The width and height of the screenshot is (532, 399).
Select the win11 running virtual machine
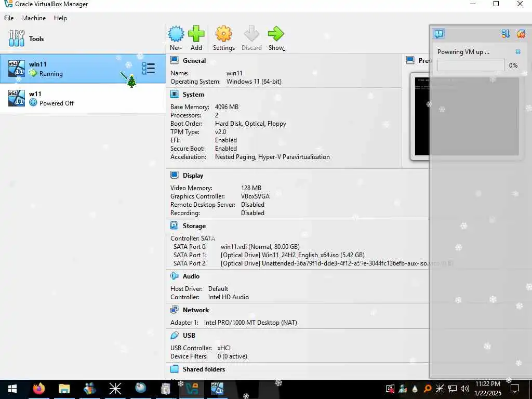coord(83,69)
